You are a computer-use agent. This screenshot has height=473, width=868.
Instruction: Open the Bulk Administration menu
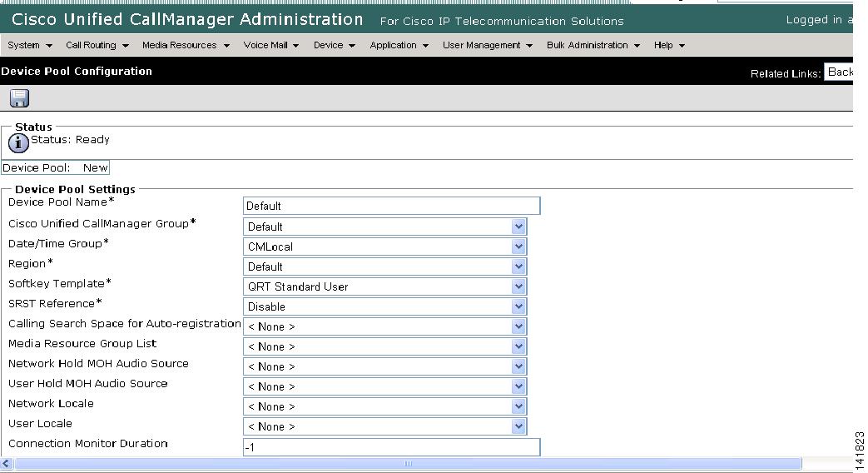point(593,46)
